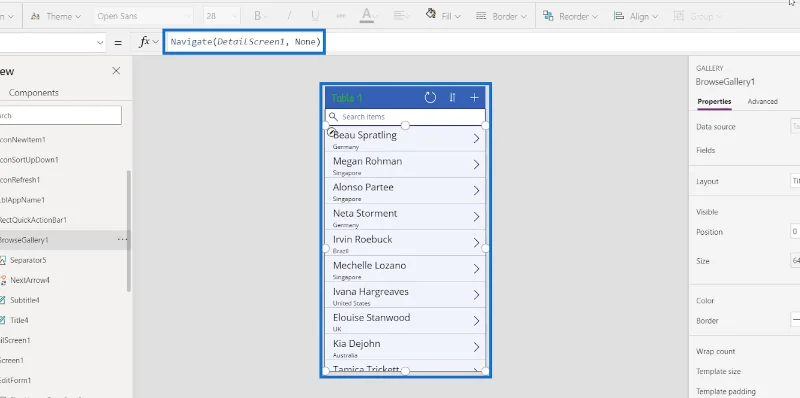Select Subtitle4 in tree view
This screenshot has width=800, height=398.
(x=25, y=300)
